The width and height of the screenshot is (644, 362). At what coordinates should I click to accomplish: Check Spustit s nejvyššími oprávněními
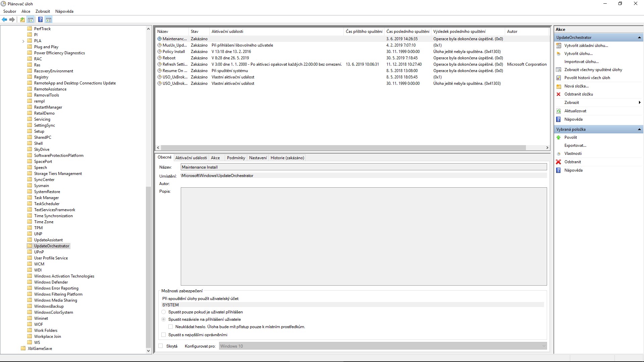pos(164,335)
